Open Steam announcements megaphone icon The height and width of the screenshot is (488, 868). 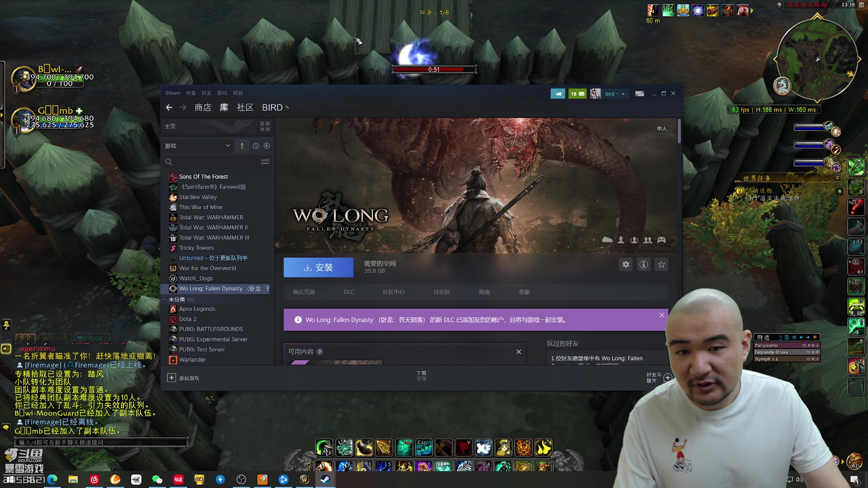[x=558, y=94]
